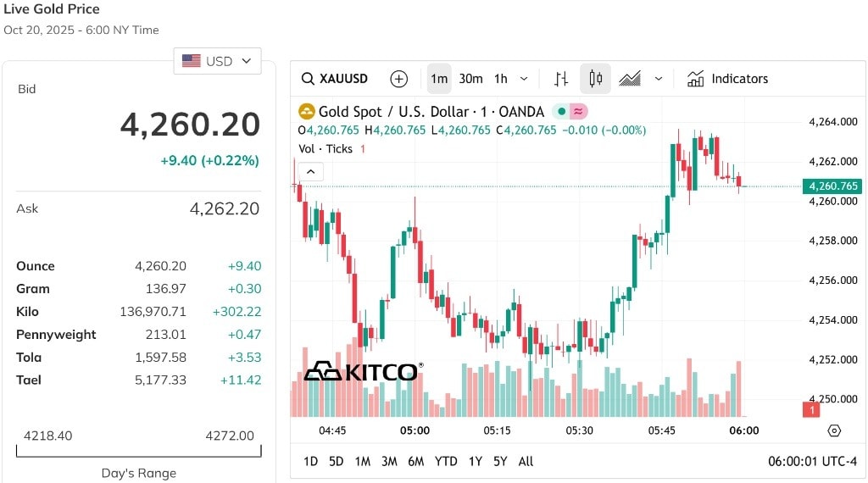The image size is (868, 483).
Task: Toggle the 1m timeframe button
Action: coord(439,79)
